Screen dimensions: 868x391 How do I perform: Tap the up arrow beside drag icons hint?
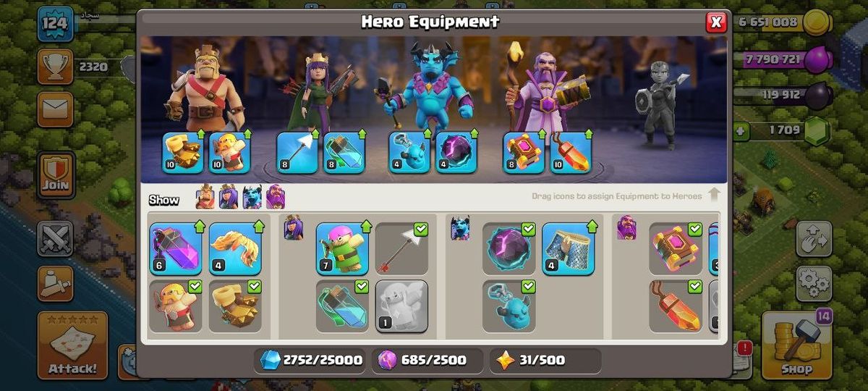point(714,194)
